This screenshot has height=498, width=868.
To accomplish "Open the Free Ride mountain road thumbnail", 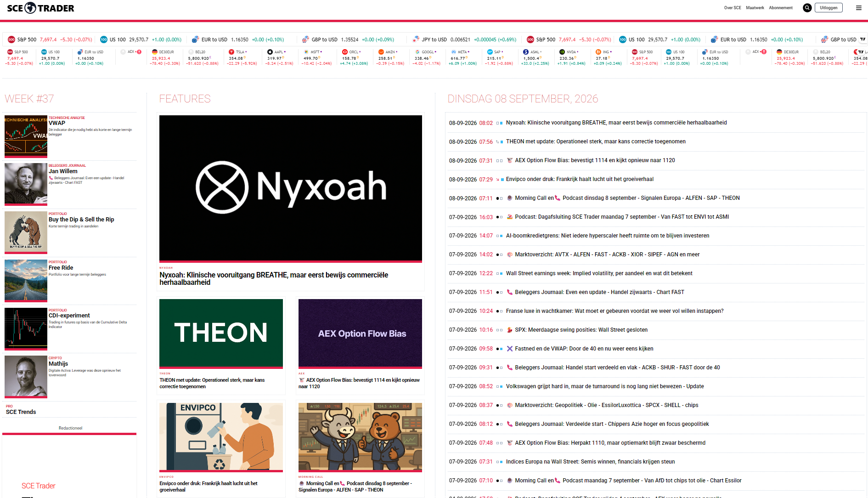I will click(26, 280).
